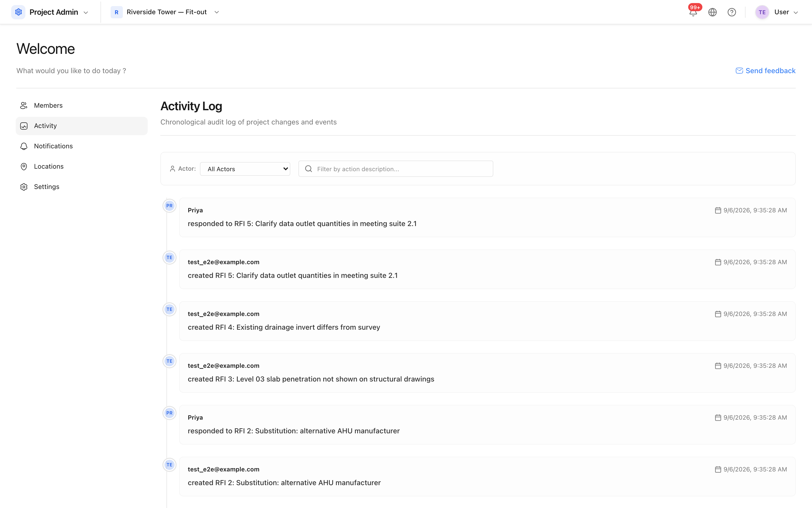The height and width of the screenshot is (508, 812).
Task: Focus the Filter by action description field
Action: coord(396,169)
